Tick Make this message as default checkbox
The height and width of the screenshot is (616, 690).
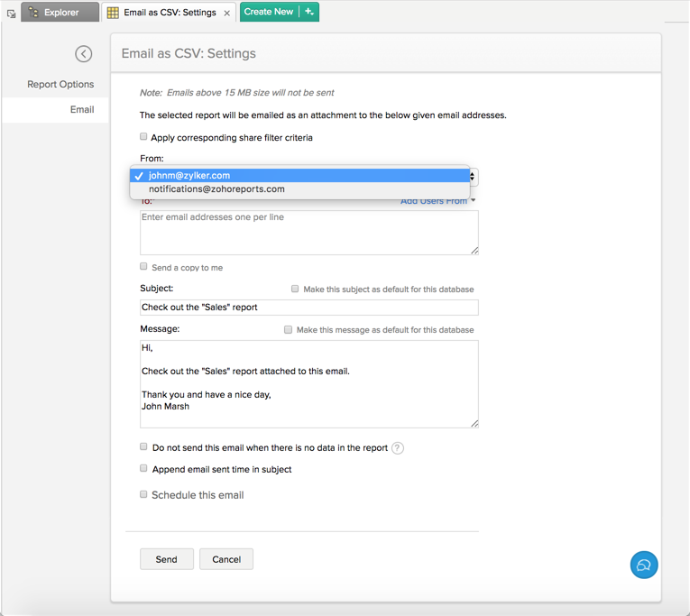click(x=289, y=329)
